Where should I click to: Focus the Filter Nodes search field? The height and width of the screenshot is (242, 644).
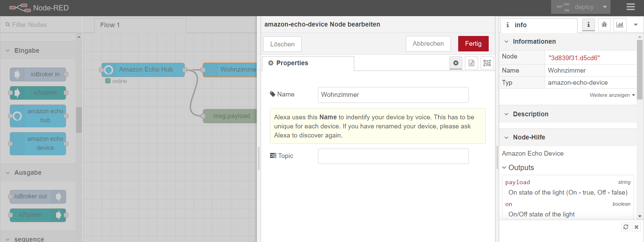click(x=41, y=25)
